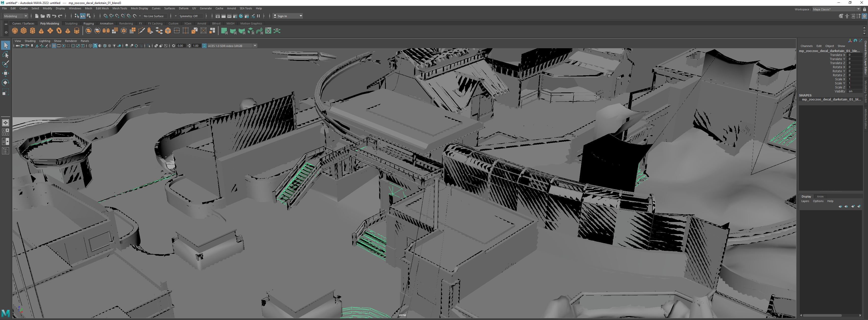Open the Channels menu in Channel Box

pos(806,46)
